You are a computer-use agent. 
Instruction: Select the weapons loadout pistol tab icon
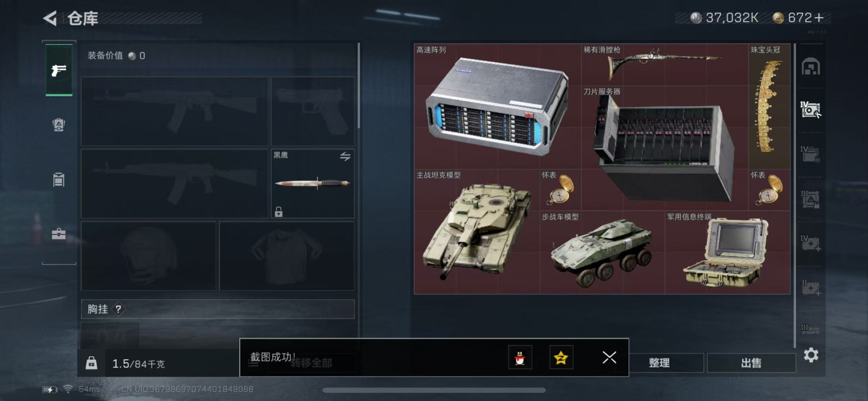pos(59,70)
